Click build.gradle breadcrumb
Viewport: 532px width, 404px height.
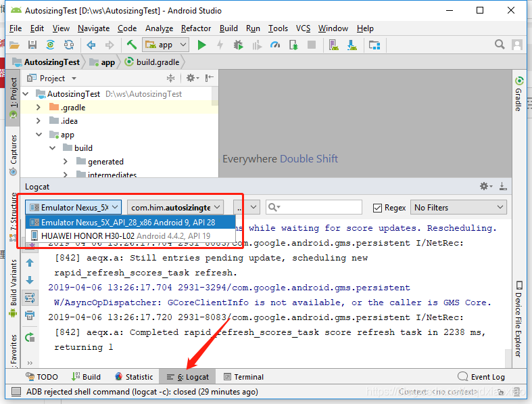click(152, 62)
